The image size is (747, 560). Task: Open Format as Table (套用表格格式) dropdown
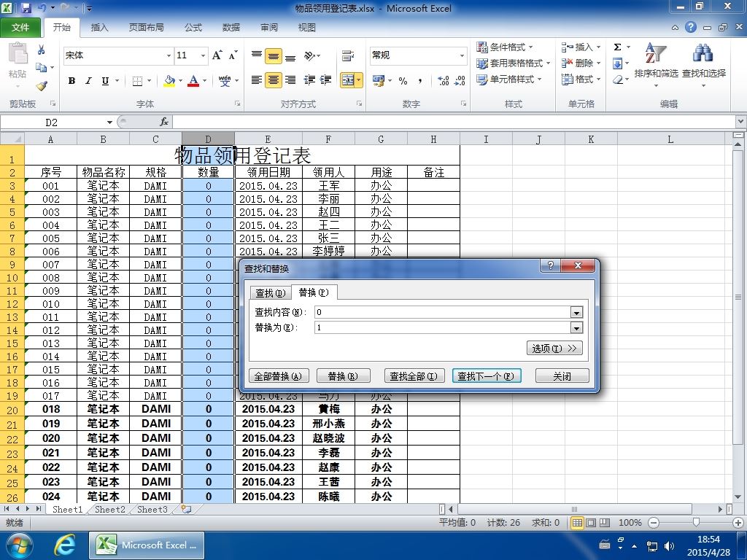pos(513,63)
